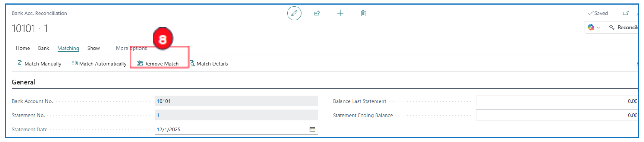The width and height of the screenshot is (644, 142).
Task: Run Match Automatically
Action: point(99,64)
